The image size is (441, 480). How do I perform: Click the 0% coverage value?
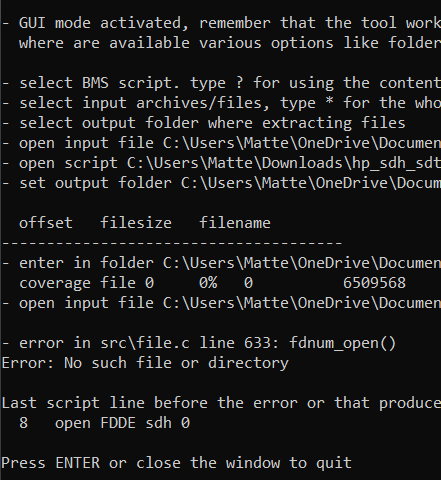click(x=208, y=283)
